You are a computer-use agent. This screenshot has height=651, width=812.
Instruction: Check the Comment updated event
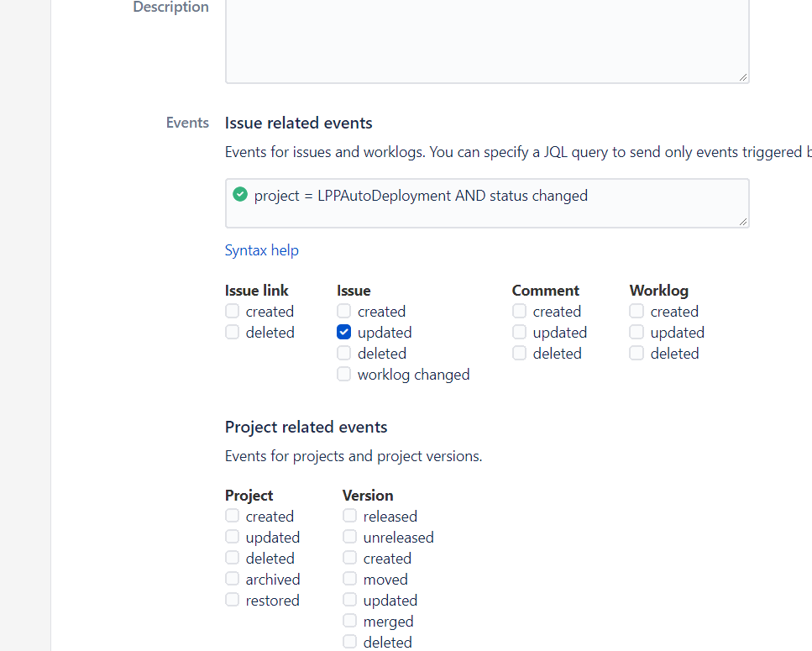[x=519, y=332]
